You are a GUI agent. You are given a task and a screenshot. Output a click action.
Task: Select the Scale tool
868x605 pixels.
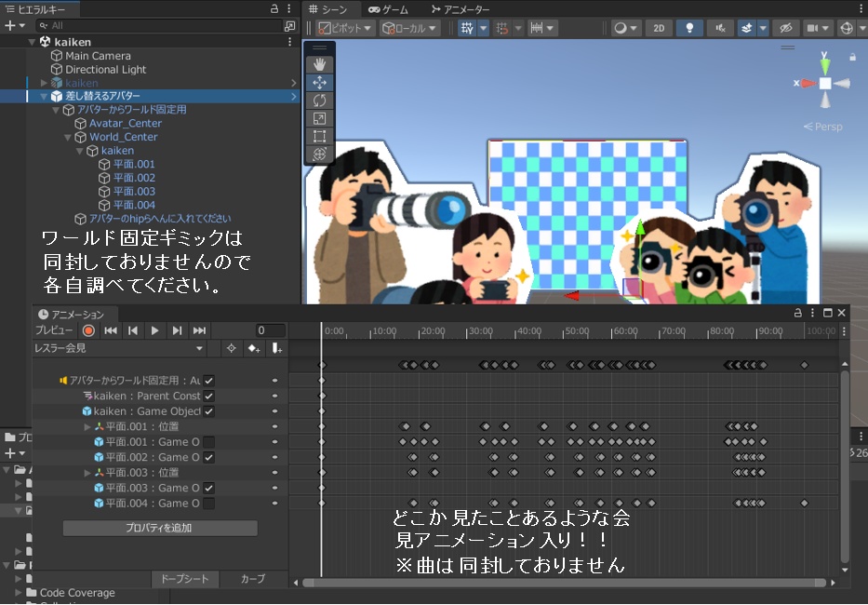coord(319,118)
